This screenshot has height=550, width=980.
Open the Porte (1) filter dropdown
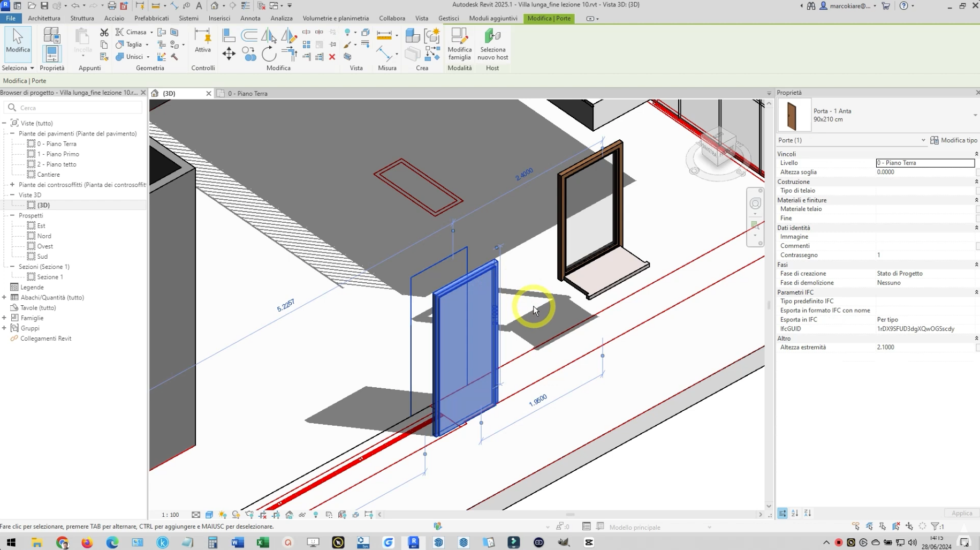tap(923, 140)
